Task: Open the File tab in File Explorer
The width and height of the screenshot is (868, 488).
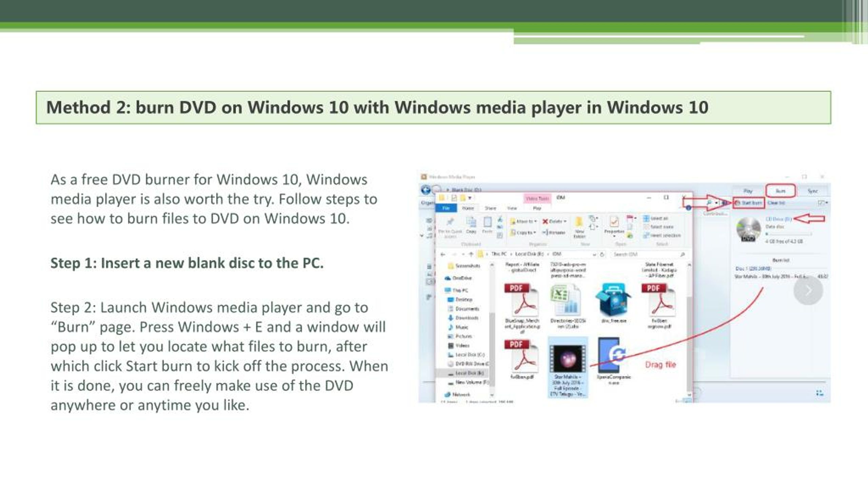Action: [x=446, y=208]
